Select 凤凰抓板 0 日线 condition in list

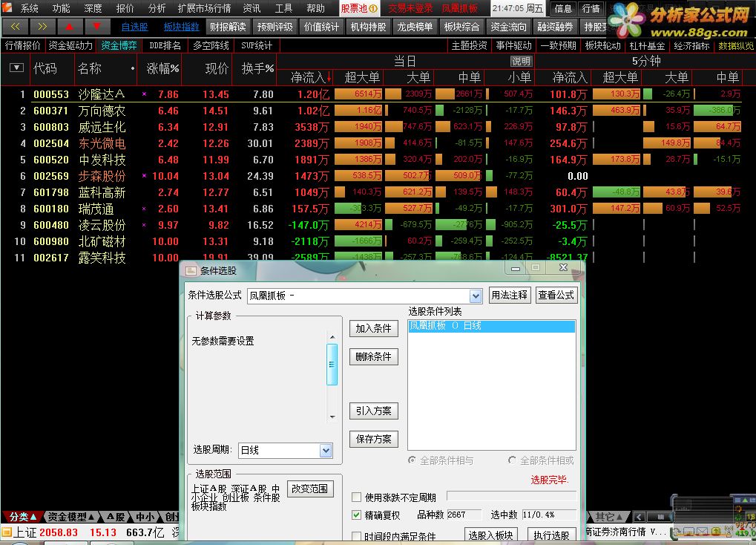pos(491,326)
